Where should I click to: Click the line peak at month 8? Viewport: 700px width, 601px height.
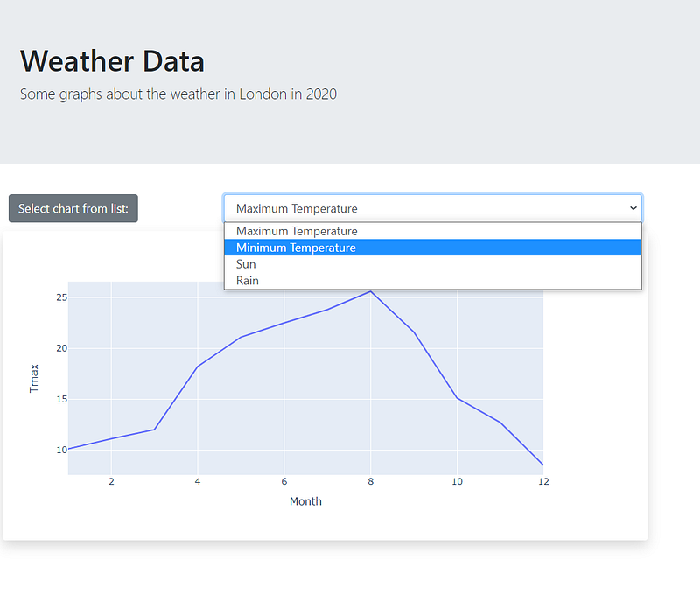370,292
